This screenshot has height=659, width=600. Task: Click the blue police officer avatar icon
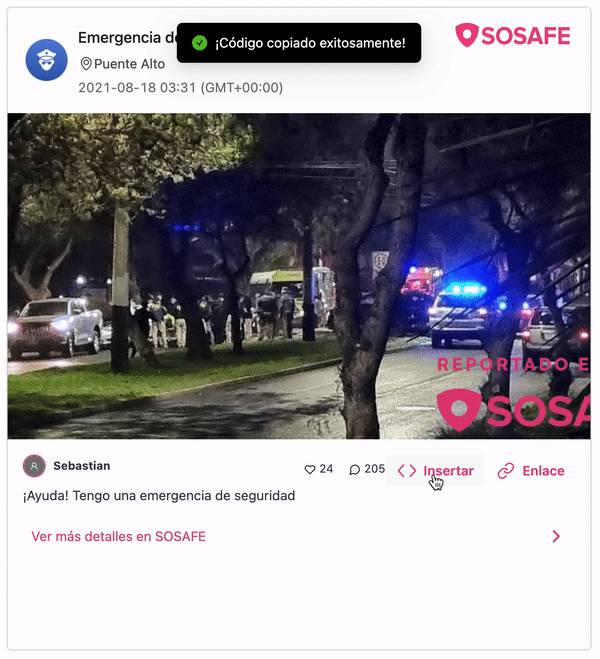coord(46,60)
